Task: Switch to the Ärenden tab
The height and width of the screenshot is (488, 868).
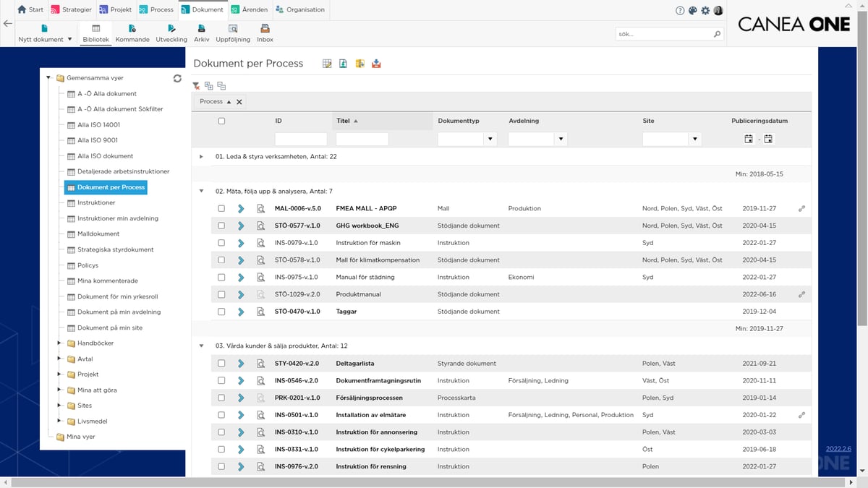Action: click(x=250, y=10)
